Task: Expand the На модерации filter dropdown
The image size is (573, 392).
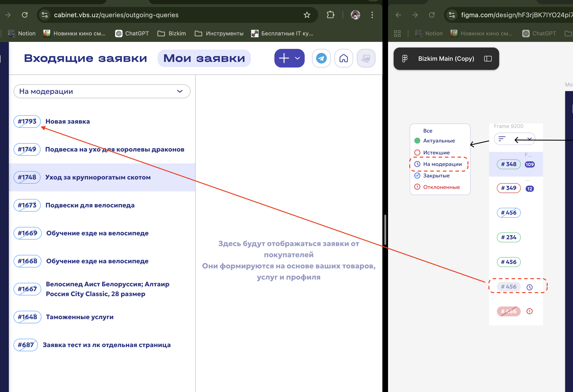Action: coord(102,91)
